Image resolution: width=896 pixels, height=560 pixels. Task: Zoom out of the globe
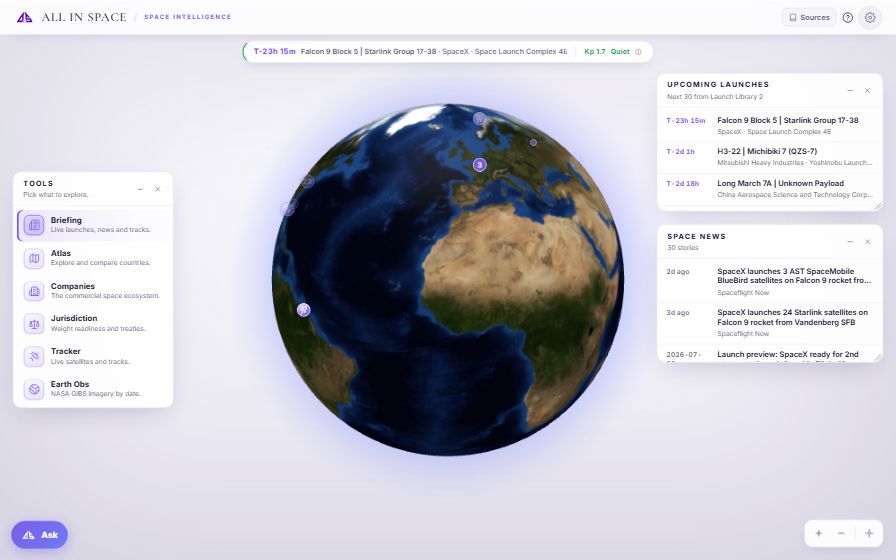[x=841, y=533]
